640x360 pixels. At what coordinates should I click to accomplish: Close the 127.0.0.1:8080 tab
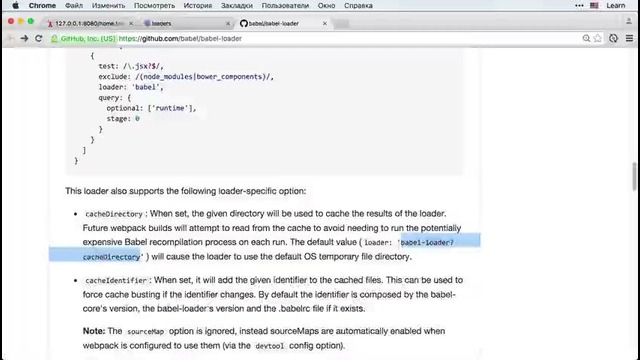(x=131, y=24)
